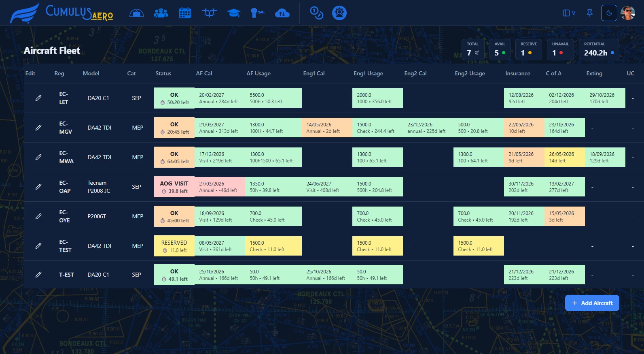The width and height of the screenshot is (644, 354).
Task: Click the RESERVE 1 stat card
Action: (x=529, y=49)
